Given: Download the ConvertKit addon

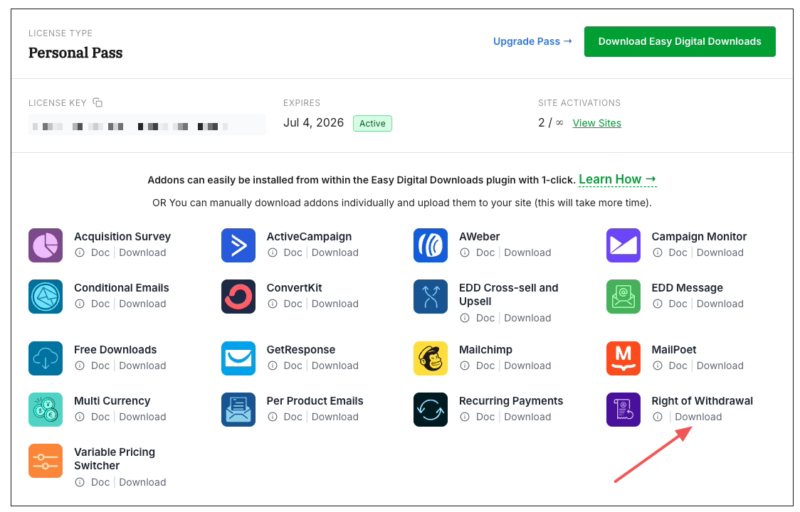Looking at the screenshot, I should pos(335,303).
